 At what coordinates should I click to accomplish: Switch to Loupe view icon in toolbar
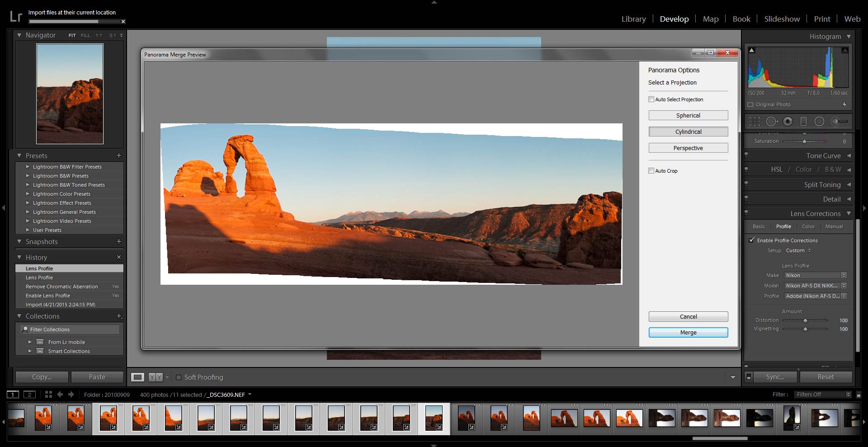coord(138,377)
